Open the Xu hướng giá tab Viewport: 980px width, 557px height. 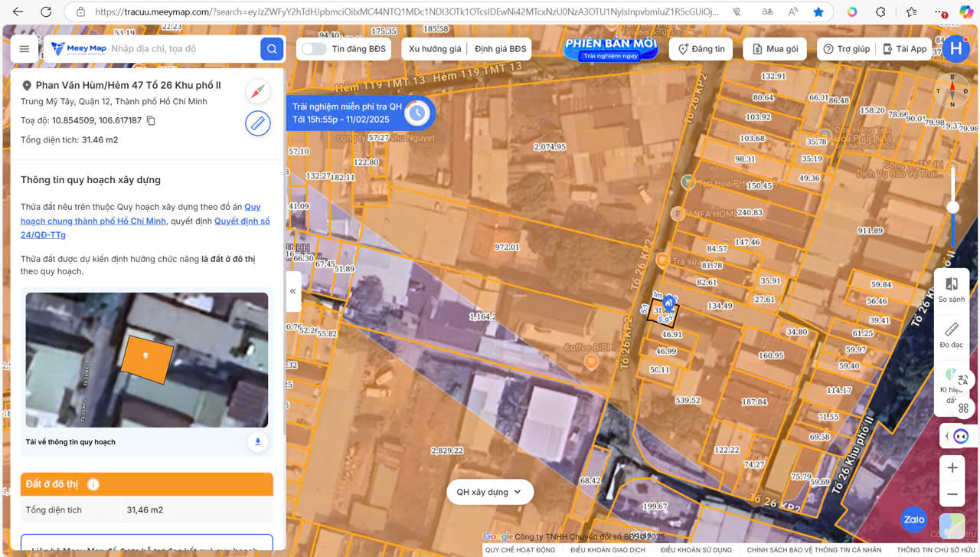[x=435, y=49]
